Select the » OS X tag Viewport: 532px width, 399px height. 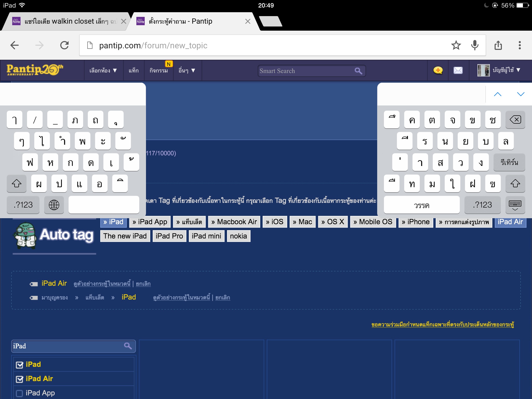(333, 222)
